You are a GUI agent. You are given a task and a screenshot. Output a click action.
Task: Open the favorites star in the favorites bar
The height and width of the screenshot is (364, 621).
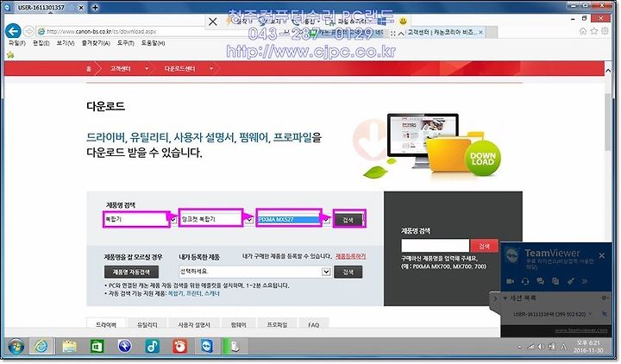coord(10,54)
